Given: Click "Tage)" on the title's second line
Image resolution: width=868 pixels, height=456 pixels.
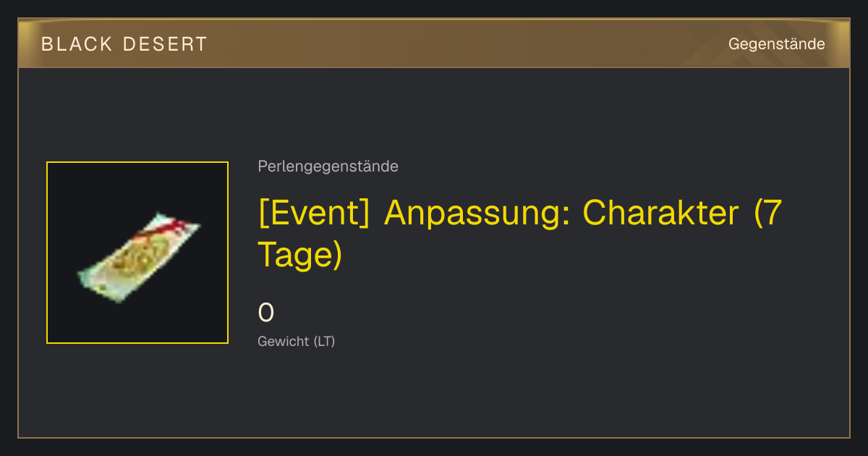Looking at the screenshot, I should pos(299,256).
